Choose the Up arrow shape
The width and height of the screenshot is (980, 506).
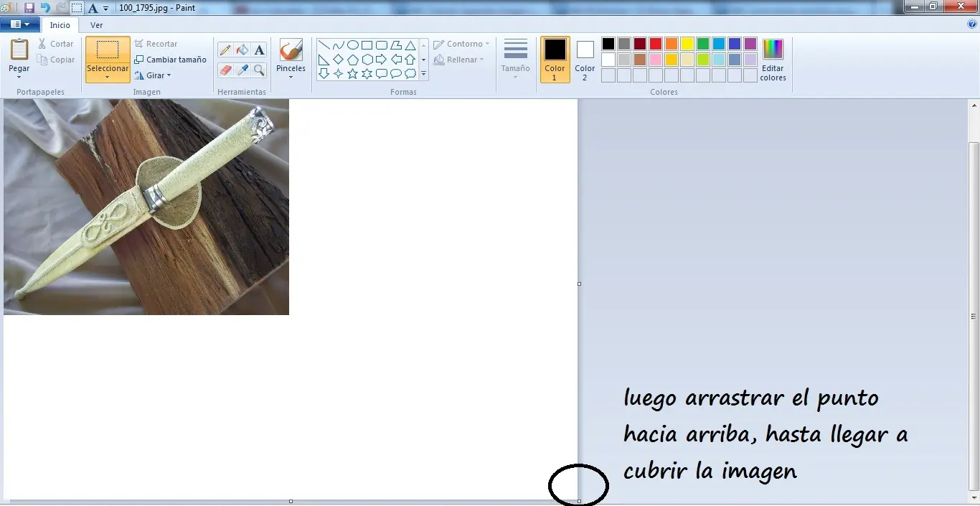click(x=410, y=60)
